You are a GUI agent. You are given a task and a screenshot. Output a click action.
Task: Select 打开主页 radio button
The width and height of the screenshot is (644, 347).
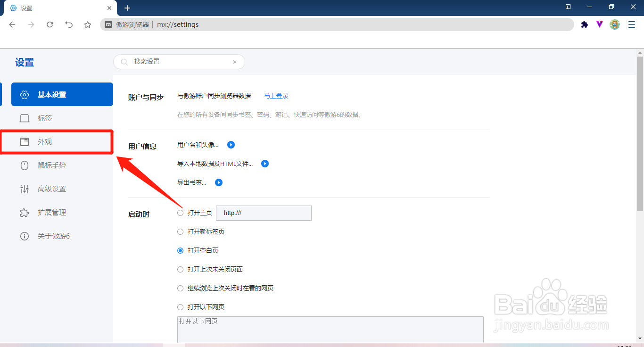tap(180, 213)
